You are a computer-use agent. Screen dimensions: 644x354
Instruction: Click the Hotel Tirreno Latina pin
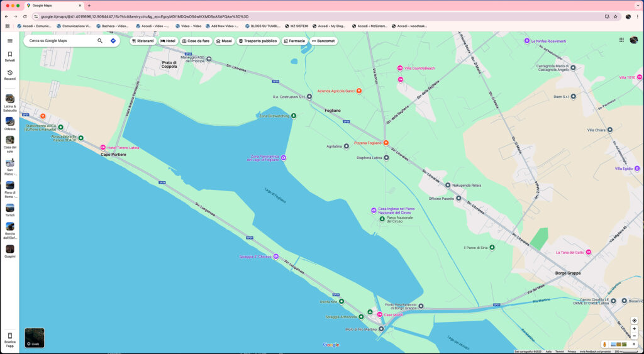(x=103, y=147)
